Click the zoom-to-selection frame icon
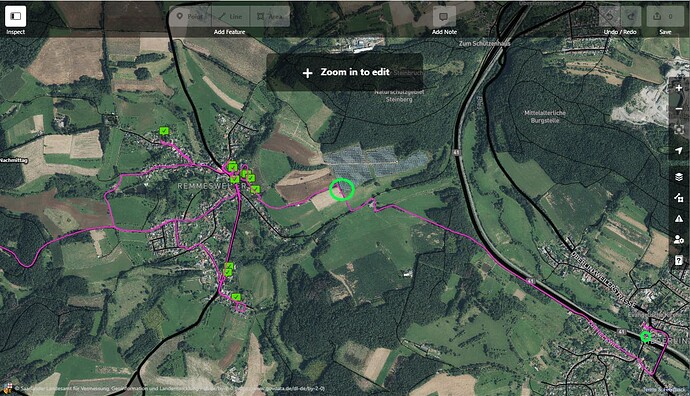This screenshot has width=690, height=396. (x=679, y=130)
